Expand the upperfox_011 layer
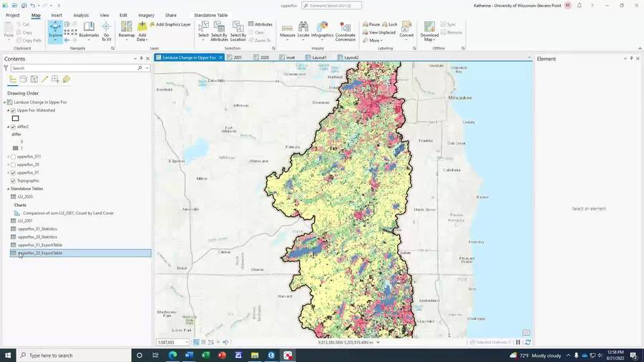 pyautogui.click(x=8, y=157)
